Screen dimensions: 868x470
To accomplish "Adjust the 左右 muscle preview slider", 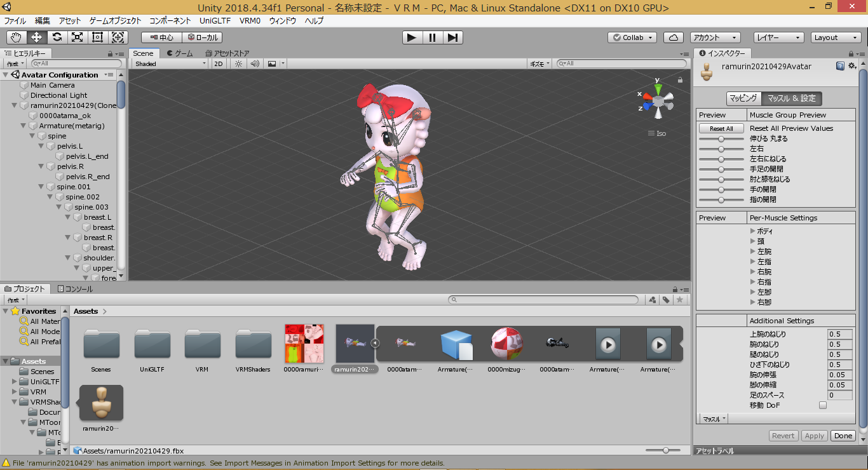I will click(721, 149).
